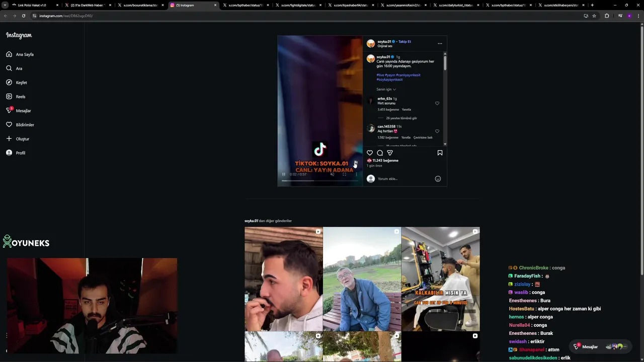Viewport: 644px width, 362px height.
Task: Open erhn_63s commenter profile name
Action: click(x=384, y=99)
